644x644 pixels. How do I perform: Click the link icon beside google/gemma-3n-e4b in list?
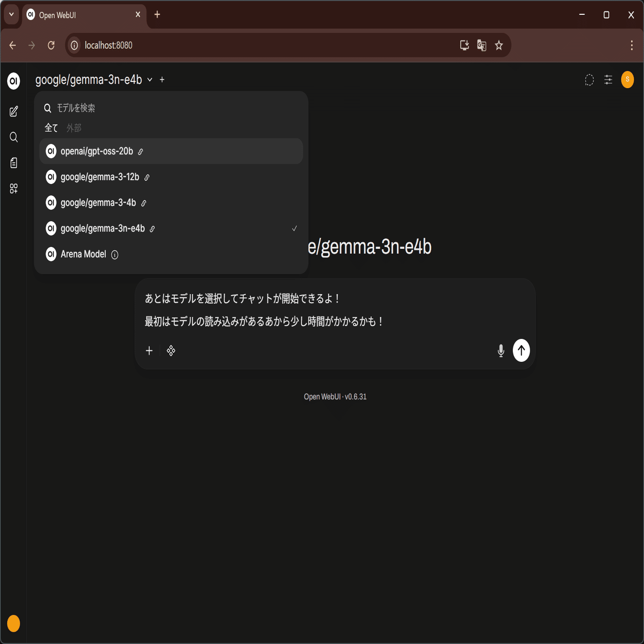[x=153, y=229]
